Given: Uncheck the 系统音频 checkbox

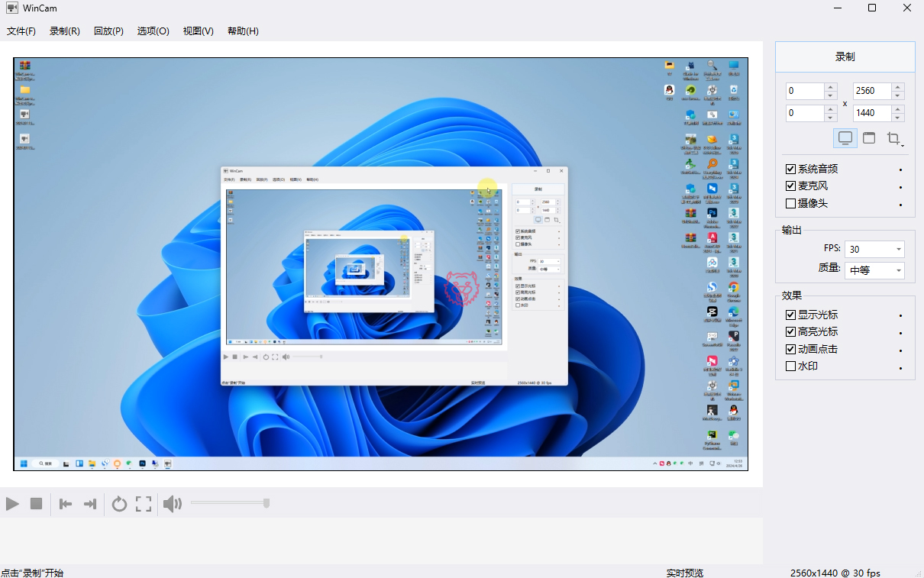Looking at the screenshot, I should coord(791,169).
